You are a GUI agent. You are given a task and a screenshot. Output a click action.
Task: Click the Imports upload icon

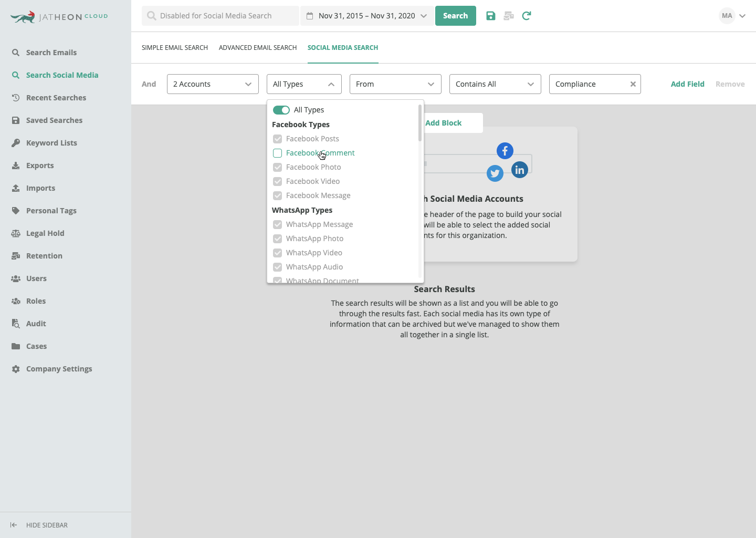[16, 188]
